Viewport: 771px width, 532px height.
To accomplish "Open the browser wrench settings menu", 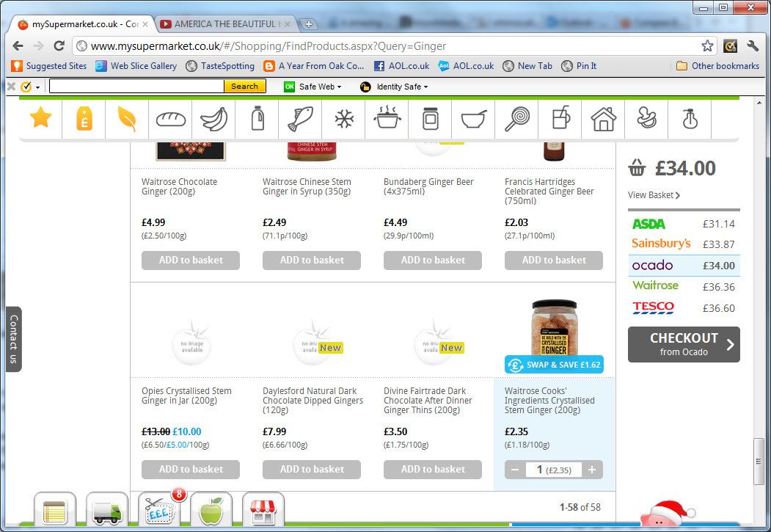I will pos(753,46).
